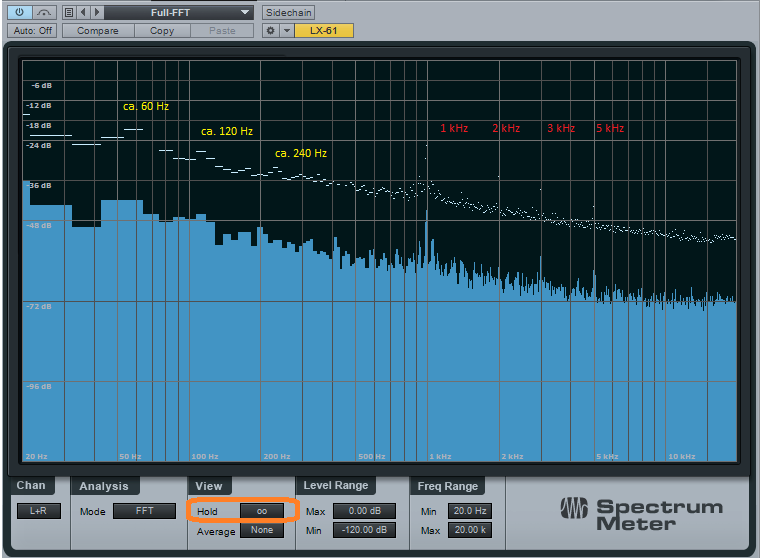The image size is (760, 558).
Task: Change the FFT analysis mode selector
Action: (144, 511)
